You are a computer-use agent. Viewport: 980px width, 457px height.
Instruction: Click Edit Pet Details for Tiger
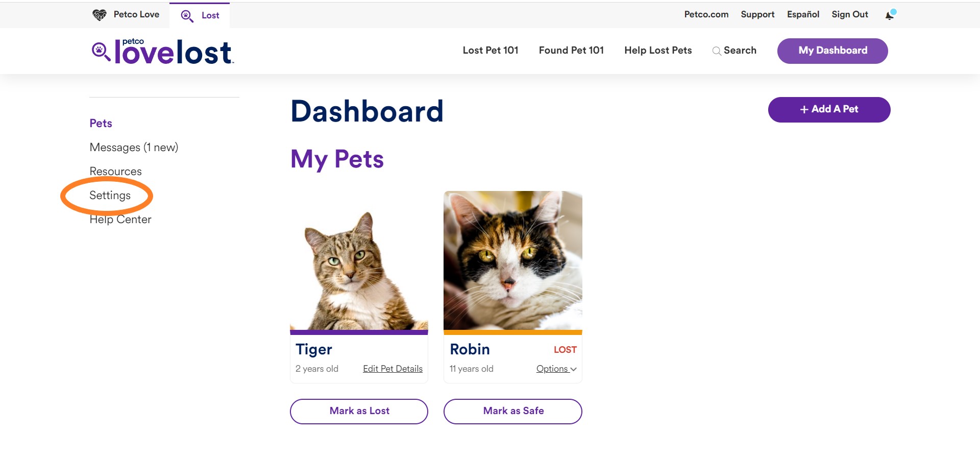(393, 369)
